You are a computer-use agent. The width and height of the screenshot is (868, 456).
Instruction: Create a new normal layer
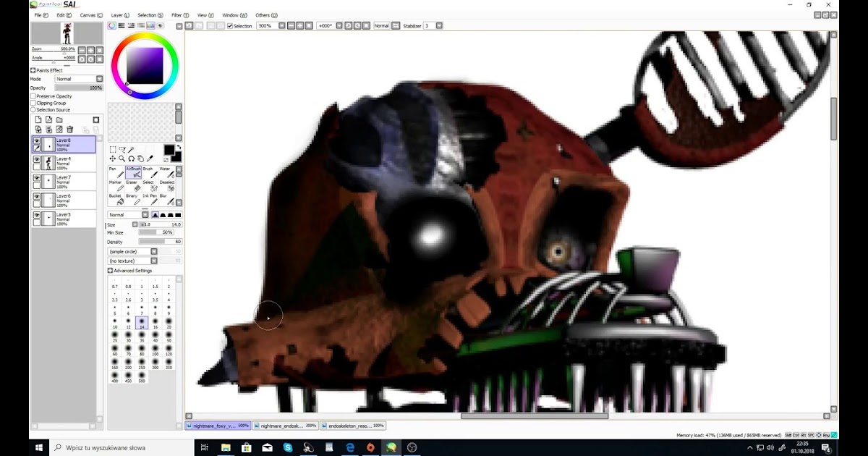[x=38, y=119]
